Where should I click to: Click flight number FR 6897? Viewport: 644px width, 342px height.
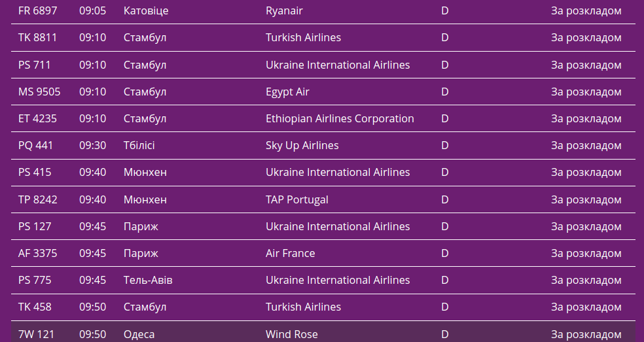tap(36, 10)
